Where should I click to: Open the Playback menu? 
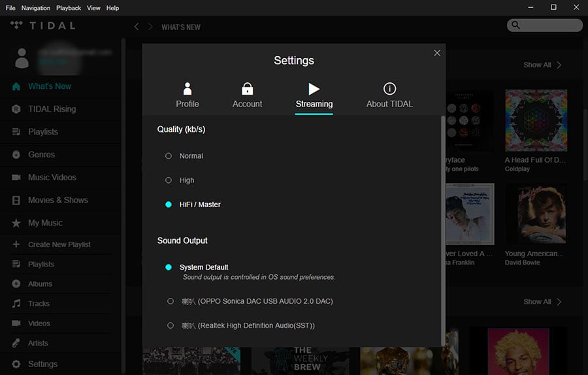tap(69, 8)
